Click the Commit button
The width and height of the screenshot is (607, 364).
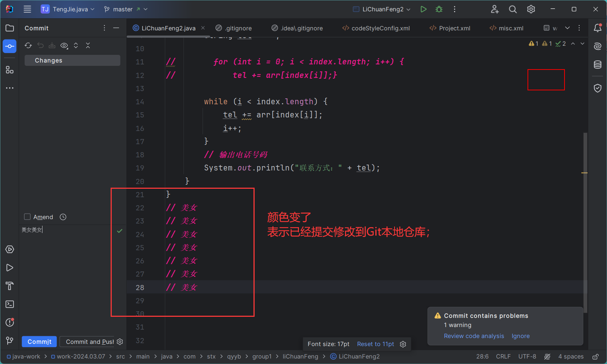point(39,342)
